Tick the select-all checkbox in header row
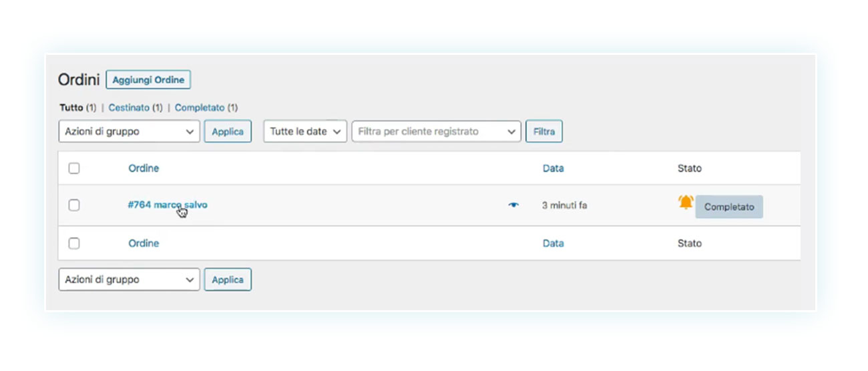Image resolution: width=868 pixels, height=371 pixels. pyautogui.click(x=74, y=168)
